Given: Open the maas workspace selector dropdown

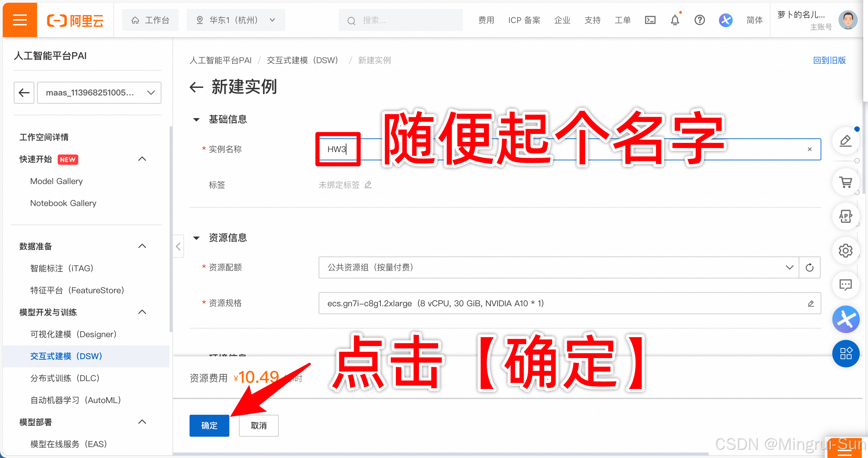Looking at the screenshot, I should click(99, 93).
